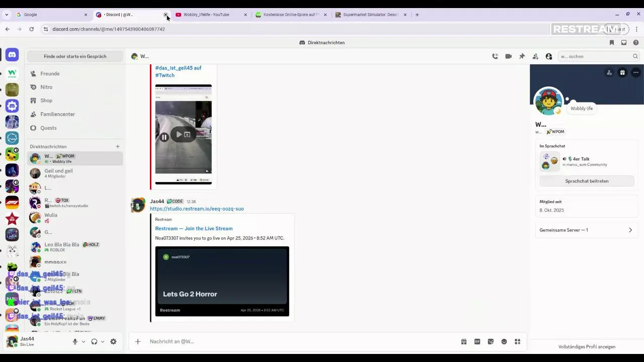
Task: Click Jas44 message author name
Action: pyautogui.click(x=157, y=201)
